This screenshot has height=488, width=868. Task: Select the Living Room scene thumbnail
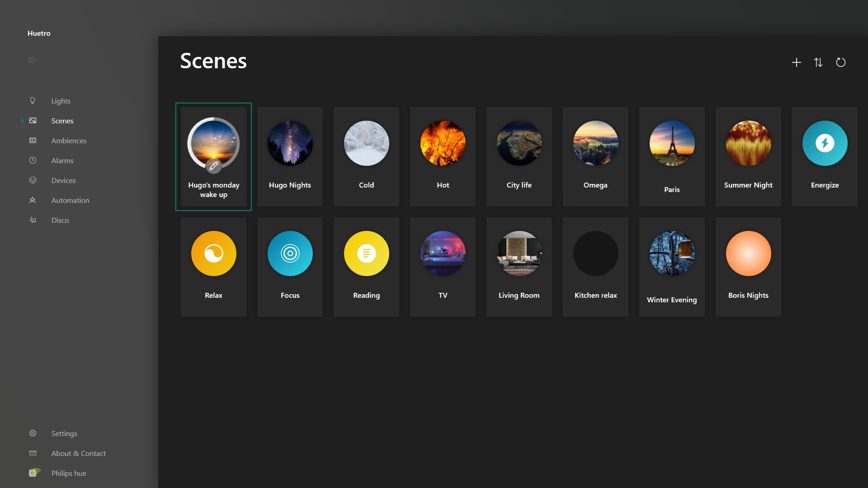point(519,253)
